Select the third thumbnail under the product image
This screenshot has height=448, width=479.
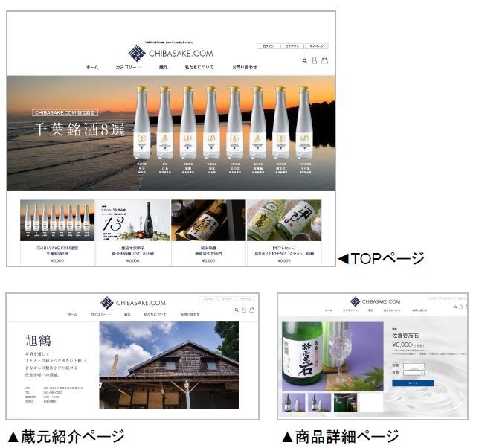tap(344, 403)
